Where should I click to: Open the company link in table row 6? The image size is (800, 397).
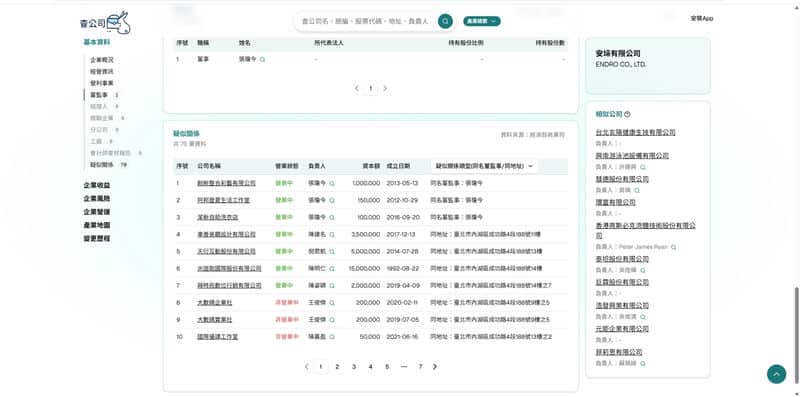click(x=229, y=268)
